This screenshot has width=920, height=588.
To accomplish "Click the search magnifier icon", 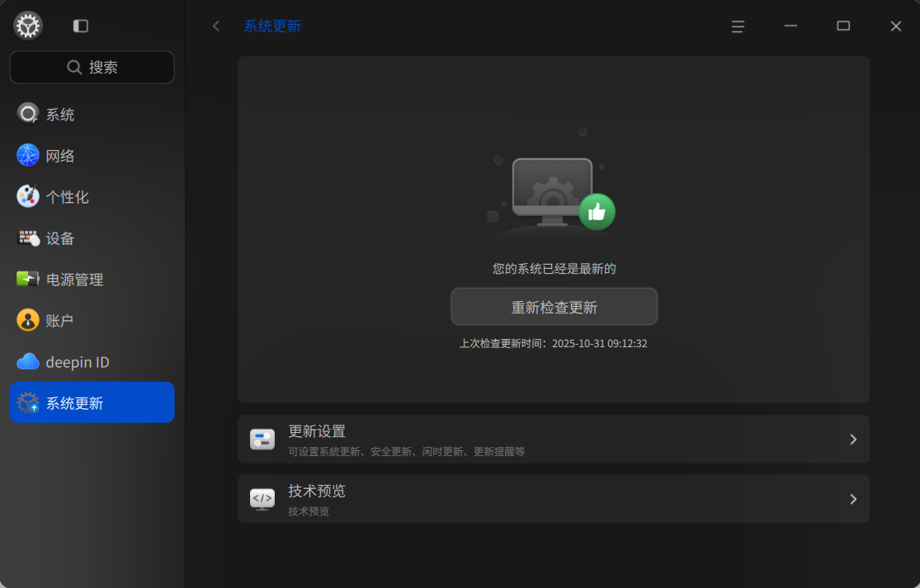I will [74, 68].
